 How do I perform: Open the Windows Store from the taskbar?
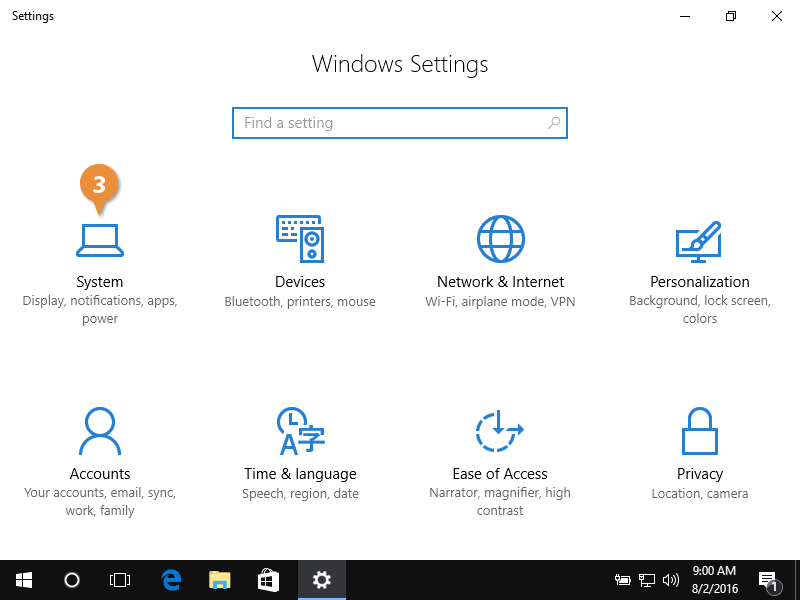point(269,580)
